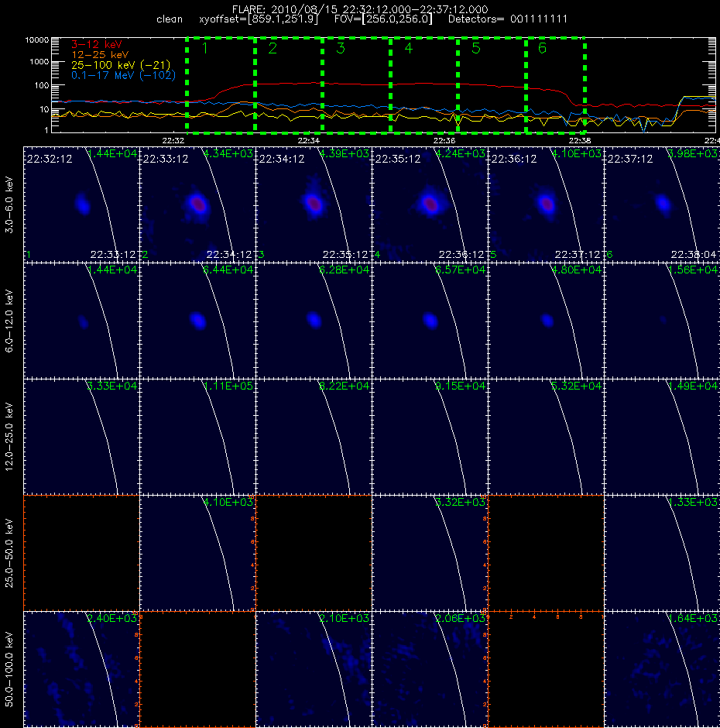Open the 6.0-12.0 keV image labeled 6.57E+04
Screen dimensions: 720x728
coord(430,321)
